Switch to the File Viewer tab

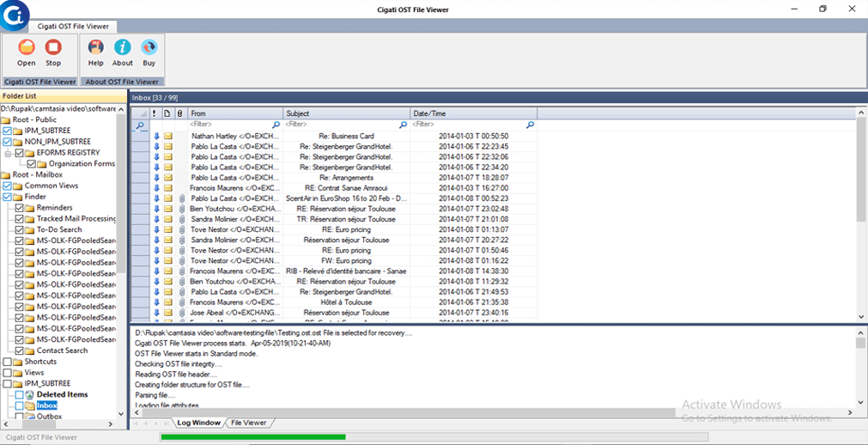coord(249,423)
